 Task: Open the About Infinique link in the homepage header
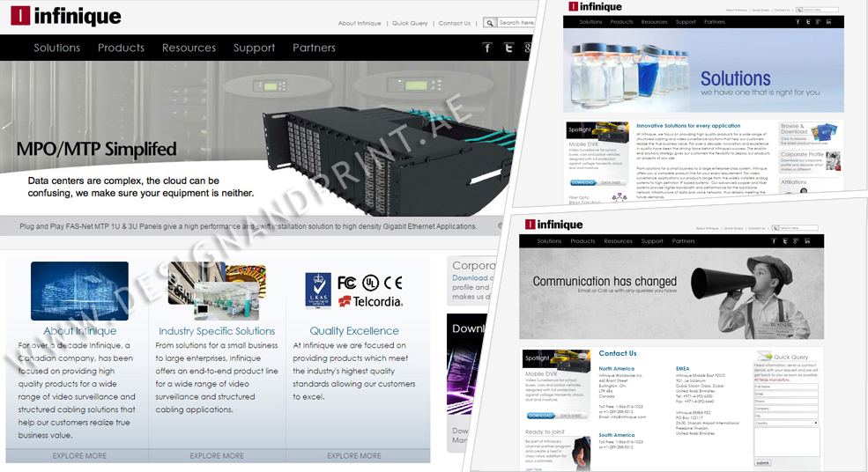coord(360,23)
